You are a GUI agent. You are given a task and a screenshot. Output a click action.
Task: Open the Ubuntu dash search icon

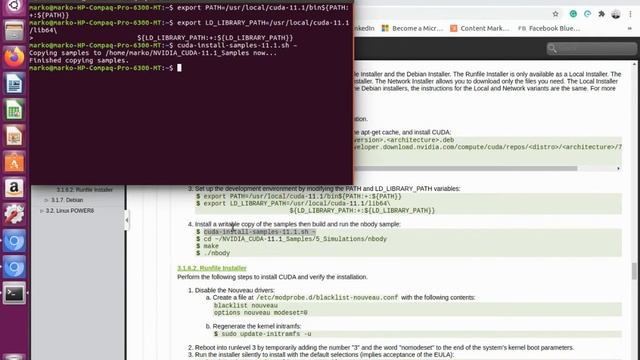pos(14,6)
